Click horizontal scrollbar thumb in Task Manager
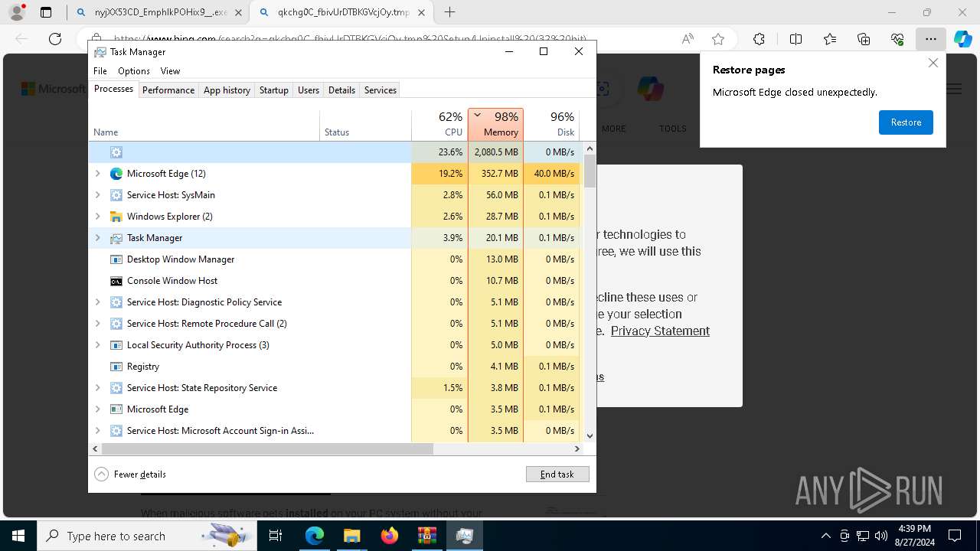Viewport: 980px width, 551px height. (267, 449)
